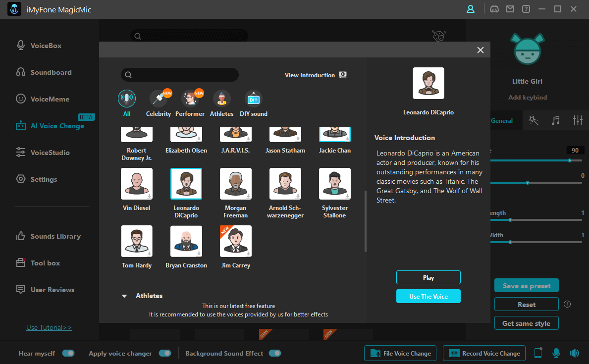Open the user account icon
The width and height of the screenshot is (589, 364).
(x=470, y=9)
